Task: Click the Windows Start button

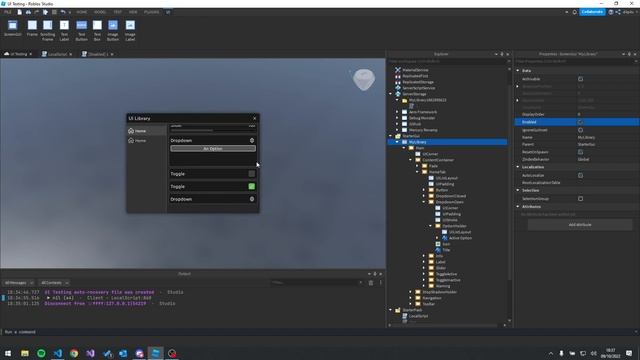Action: [x=8, y=353]
